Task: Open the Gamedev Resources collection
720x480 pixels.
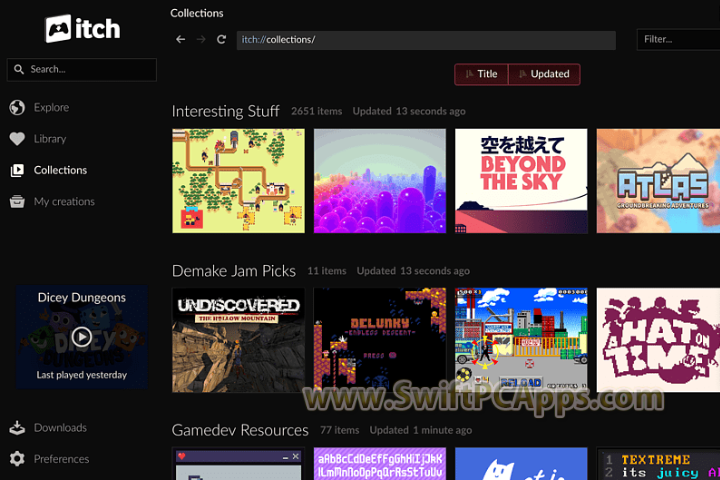Action: coord(240,430)
